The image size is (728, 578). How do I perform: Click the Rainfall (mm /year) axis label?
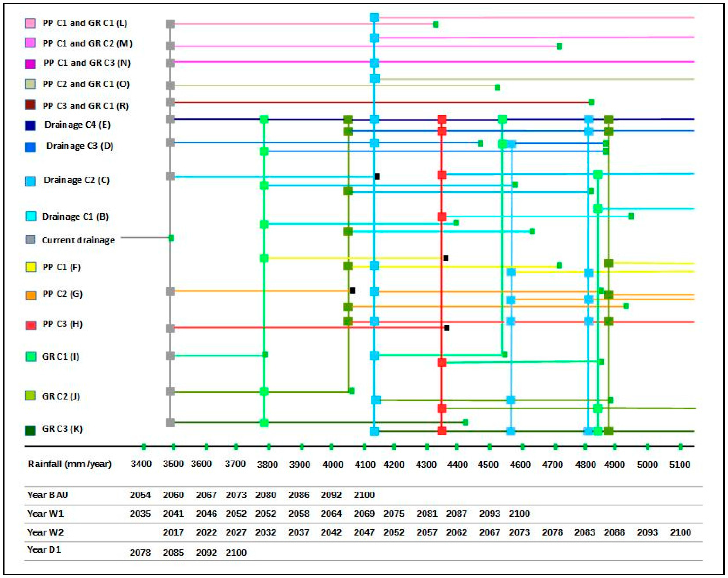coord(70,464)
